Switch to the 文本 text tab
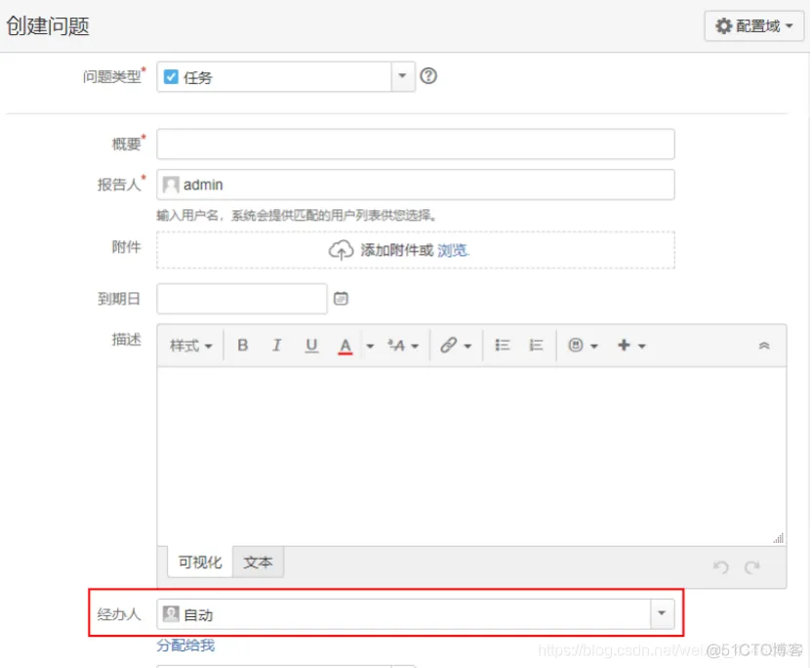812x668 pixels. tap(258, 562)
